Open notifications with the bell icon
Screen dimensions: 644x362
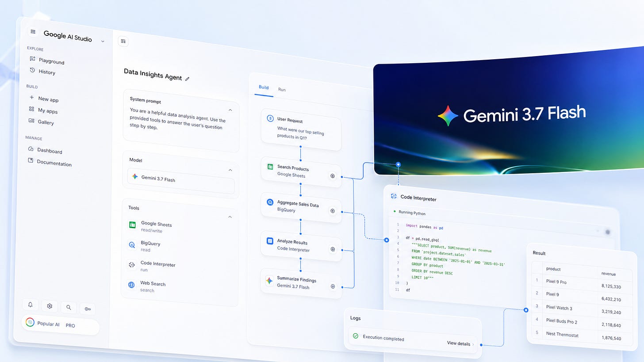[x=31, y=305]
